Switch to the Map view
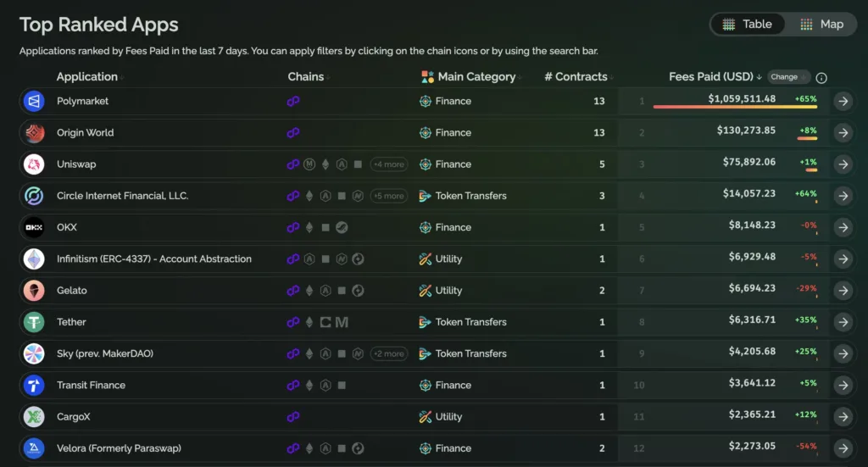 [821, 25]
